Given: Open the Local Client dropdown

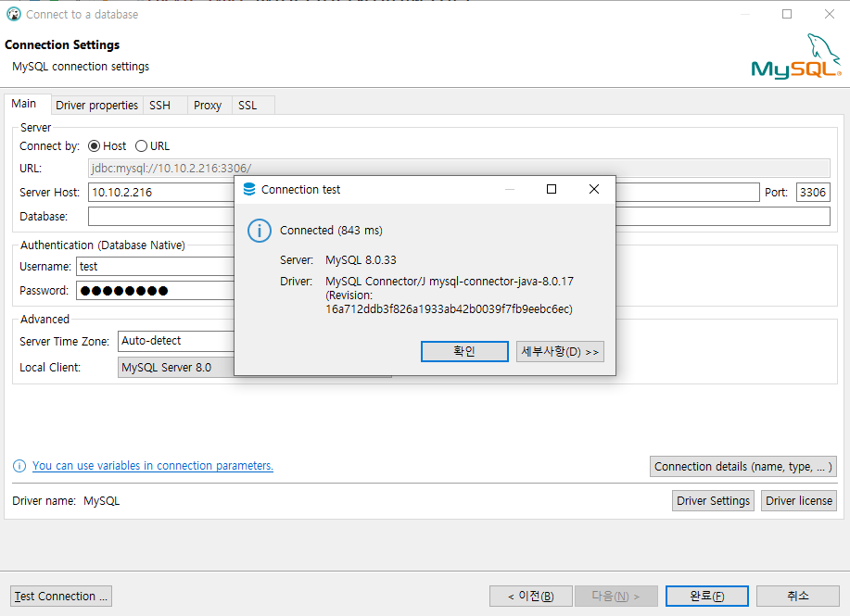Looking at the screenshot, I should [x=176, y=368].
